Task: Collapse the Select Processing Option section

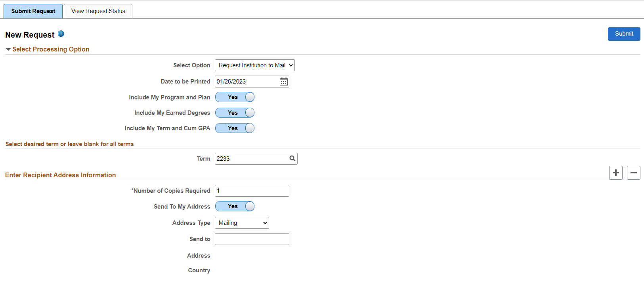Action: click(8, 49)
